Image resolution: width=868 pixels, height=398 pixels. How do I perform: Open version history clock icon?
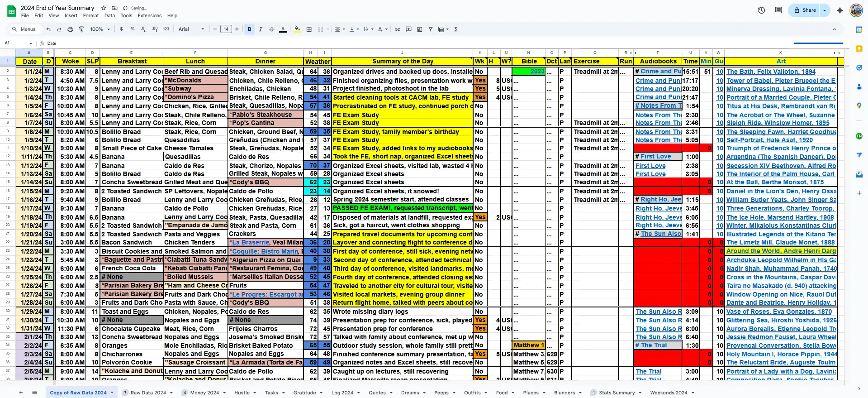(x=761, y=10)
